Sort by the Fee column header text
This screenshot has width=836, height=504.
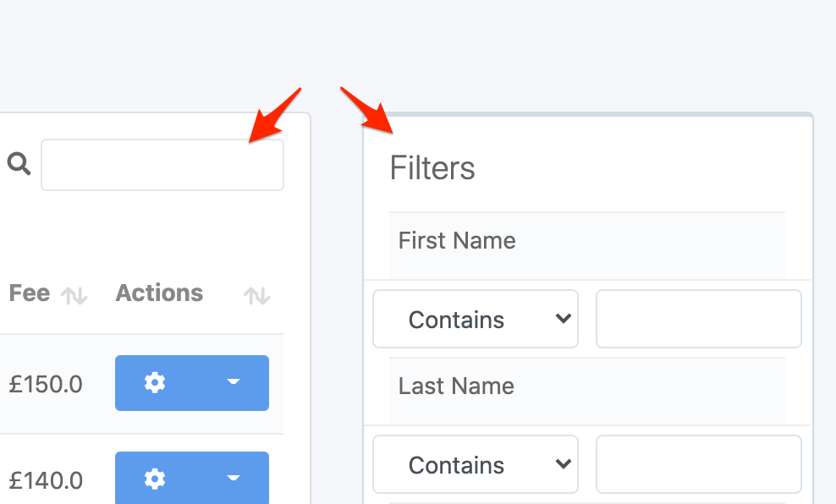click(x=30, y=293)
